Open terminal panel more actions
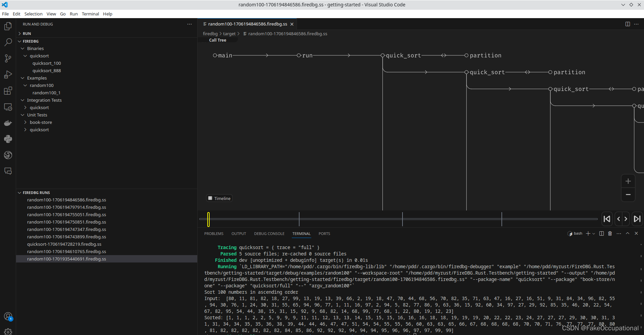The image size is (644, 335). [619, 234]
